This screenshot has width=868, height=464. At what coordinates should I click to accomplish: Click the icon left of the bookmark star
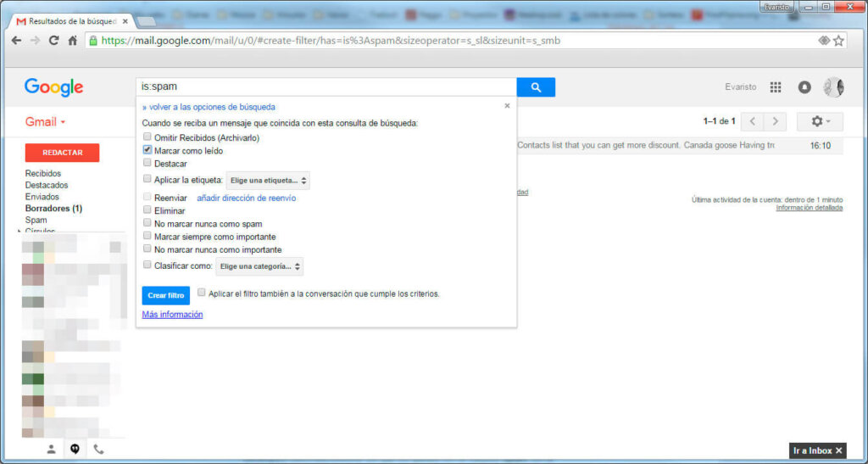[824, 41]
